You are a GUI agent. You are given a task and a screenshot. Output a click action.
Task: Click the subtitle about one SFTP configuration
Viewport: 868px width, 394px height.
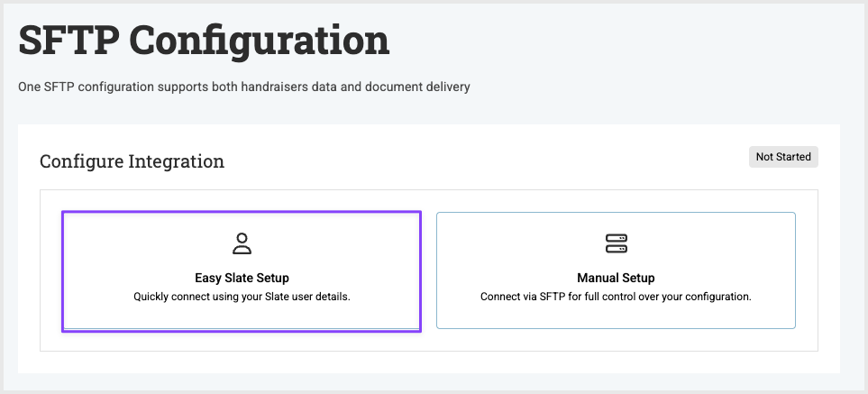[244, 87]
